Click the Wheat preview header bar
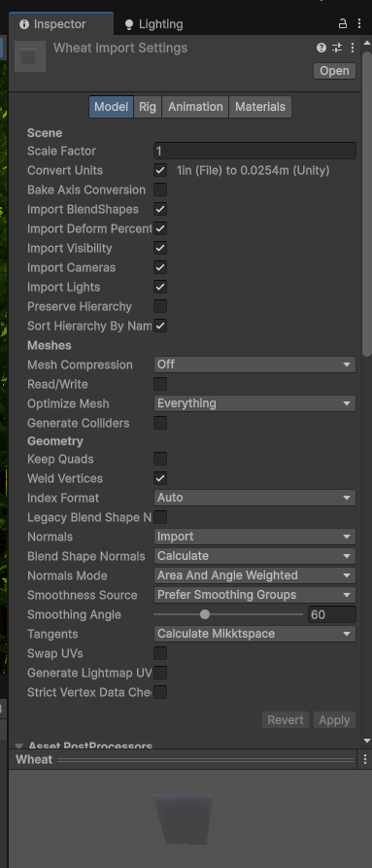372x868 pixels. click(x=186, y=759)
